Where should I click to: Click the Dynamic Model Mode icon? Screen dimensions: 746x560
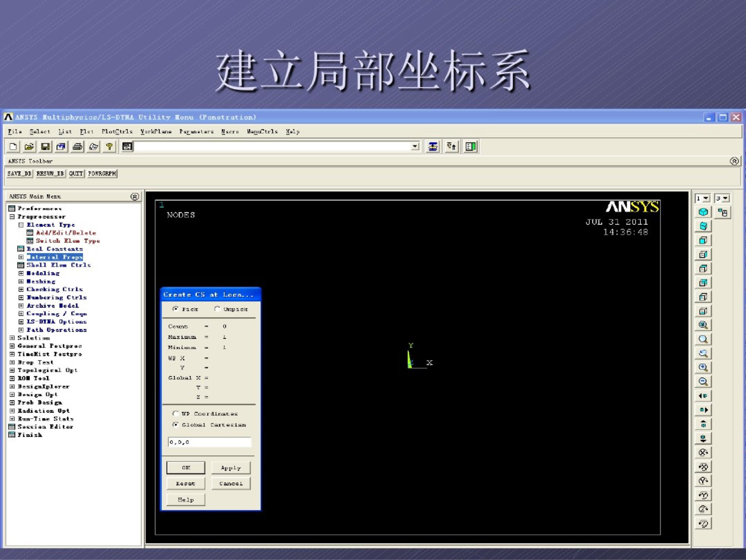[723, 212]
